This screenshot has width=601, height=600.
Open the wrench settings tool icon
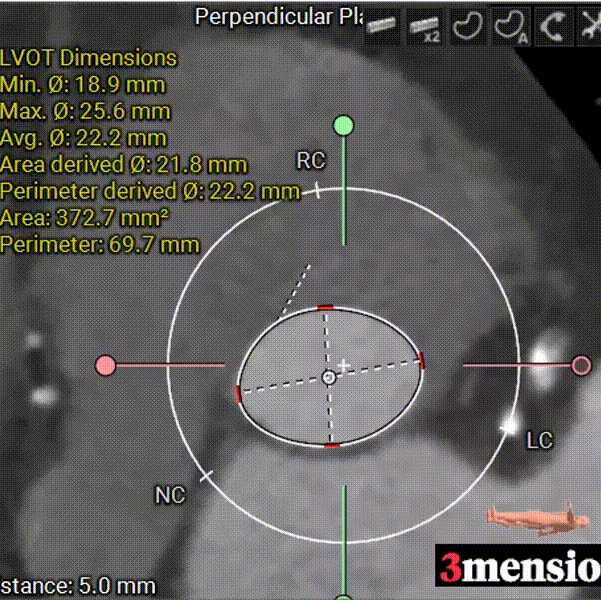(x=587, y=28)
